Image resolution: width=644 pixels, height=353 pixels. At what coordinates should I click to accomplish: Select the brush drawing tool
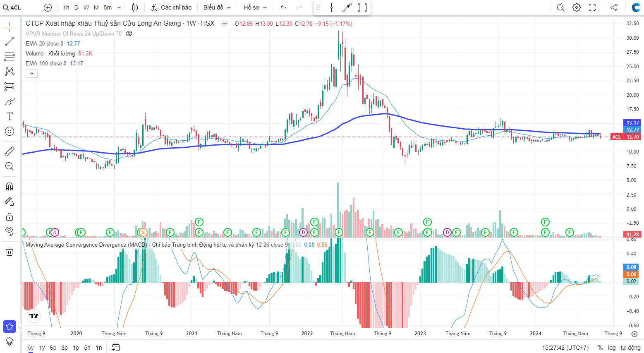10,101
